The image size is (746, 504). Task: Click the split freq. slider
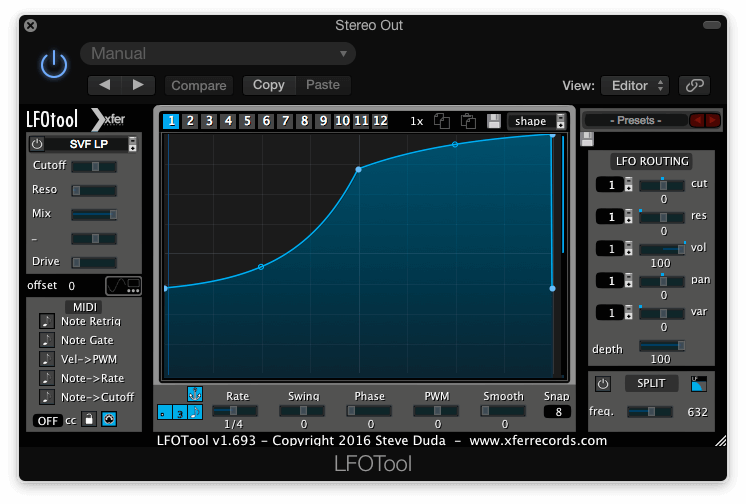tap(650, 412)
